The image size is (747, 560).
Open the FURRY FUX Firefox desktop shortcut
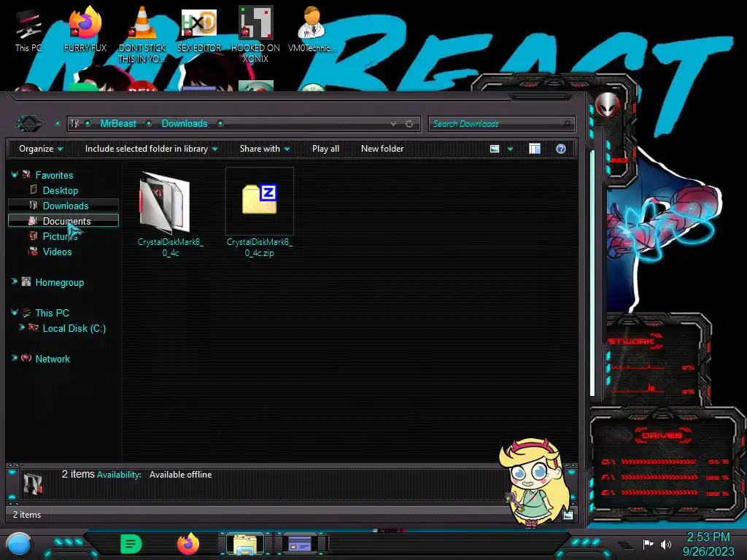coord(85,29)
